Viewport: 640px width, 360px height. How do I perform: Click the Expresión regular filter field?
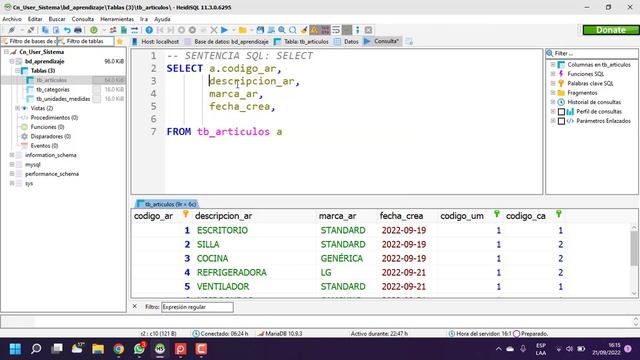coord(197,307)
